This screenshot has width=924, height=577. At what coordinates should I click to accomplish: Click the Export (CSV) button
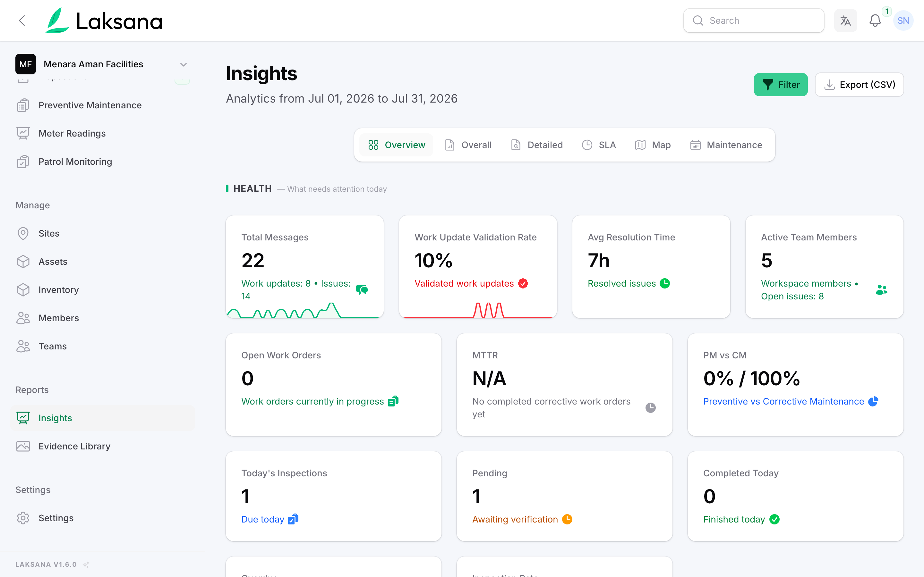[859, 85]
